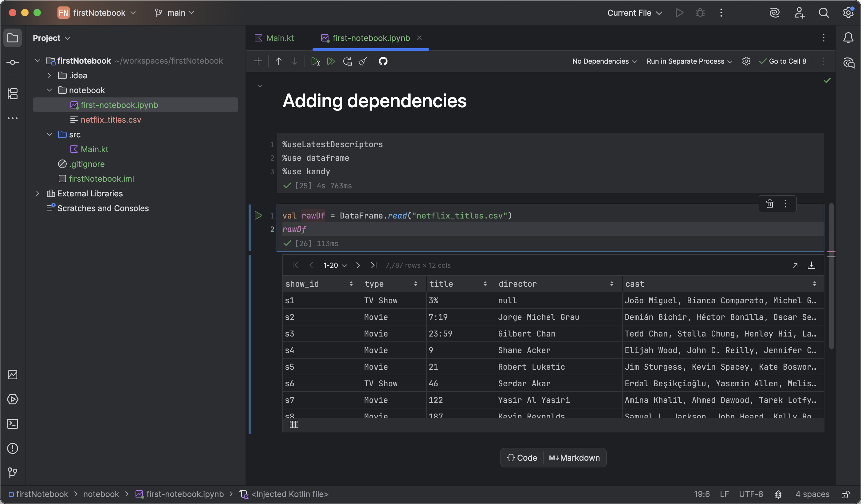Export table data download icon

point(812,265)
